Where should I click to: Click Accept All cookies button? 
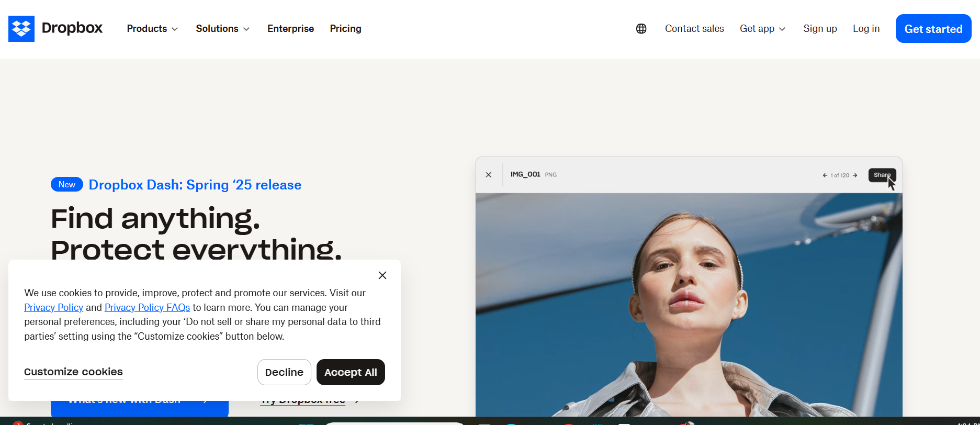[351, 372]
